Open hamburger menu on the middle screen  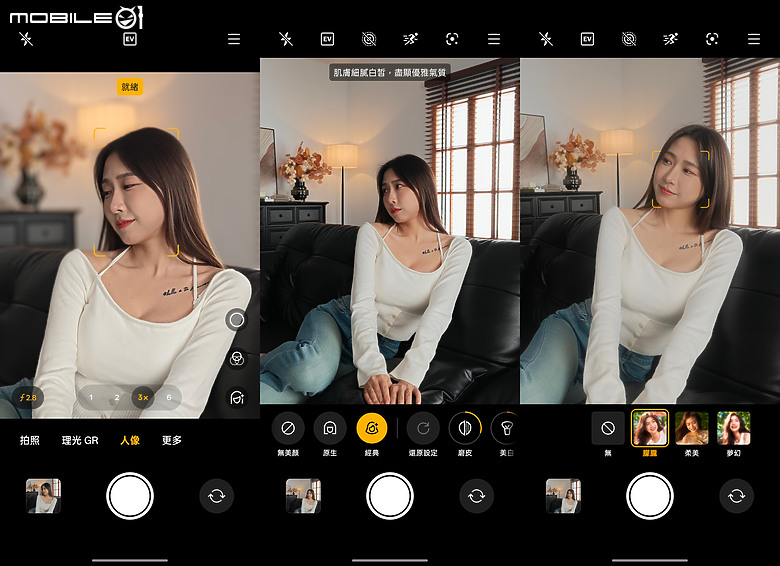coord(493,39)
